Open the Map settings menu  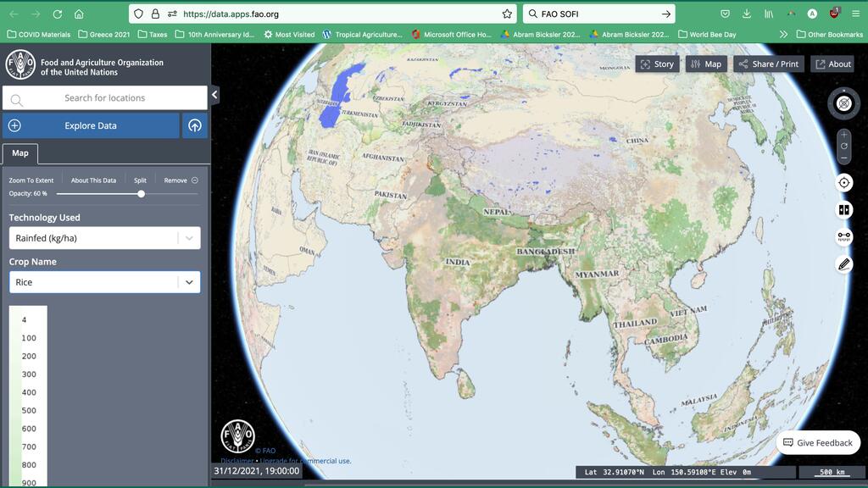(706, 64)
